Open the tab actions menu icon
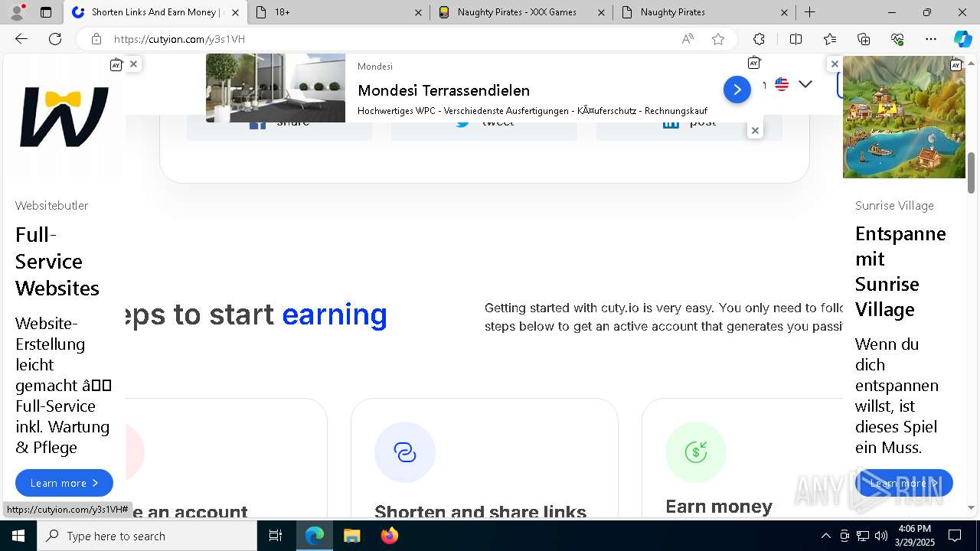Image resolution: width=980 pixels, height=551 pixels. coord(46,12)
